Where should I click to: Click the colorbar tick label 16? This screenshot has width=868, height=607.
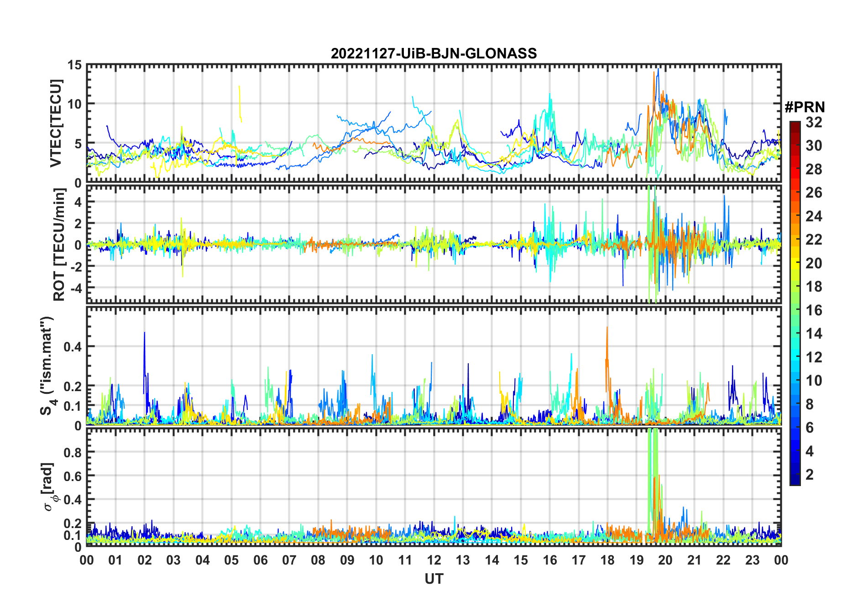[814, 310]
